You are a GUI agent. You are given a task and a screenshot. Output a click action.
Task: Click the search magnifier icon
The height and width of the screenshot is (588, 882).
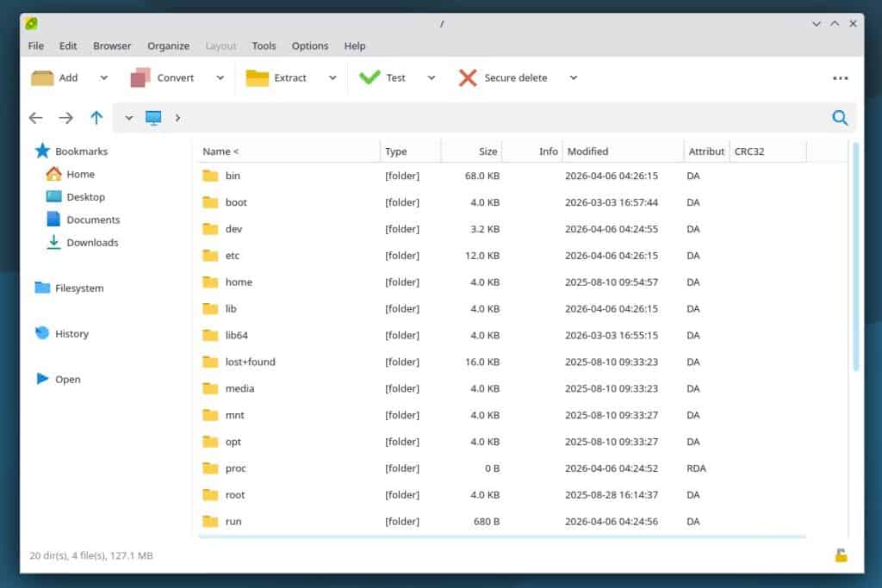(x=840, y=118)
